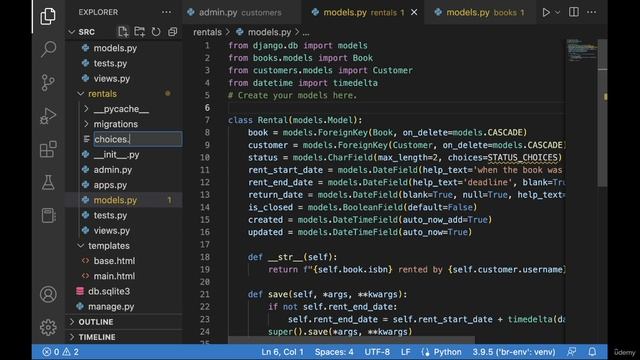The width and height of the screenshot is (640, 360).
Task: Select highlighted models.py in rentals folder
Action: pyautogui.click(x=124, y=200)
